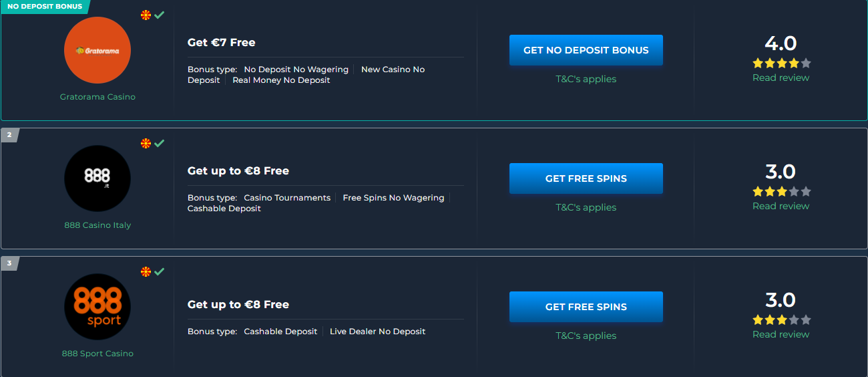Click the Gratorama Casino logo
The image size is (868, 377).
97,51
